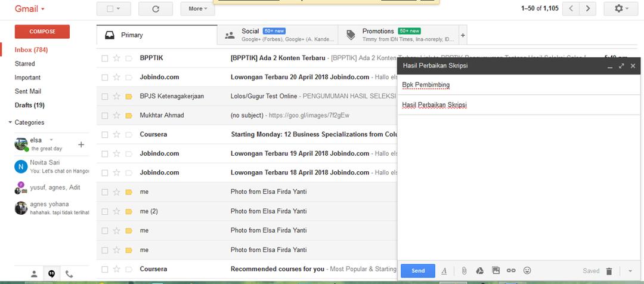Click the COMPOSE button
Image resolution: width=644 pixels, height=284 pixels.
pyautogui.click(x=42, y=32)
